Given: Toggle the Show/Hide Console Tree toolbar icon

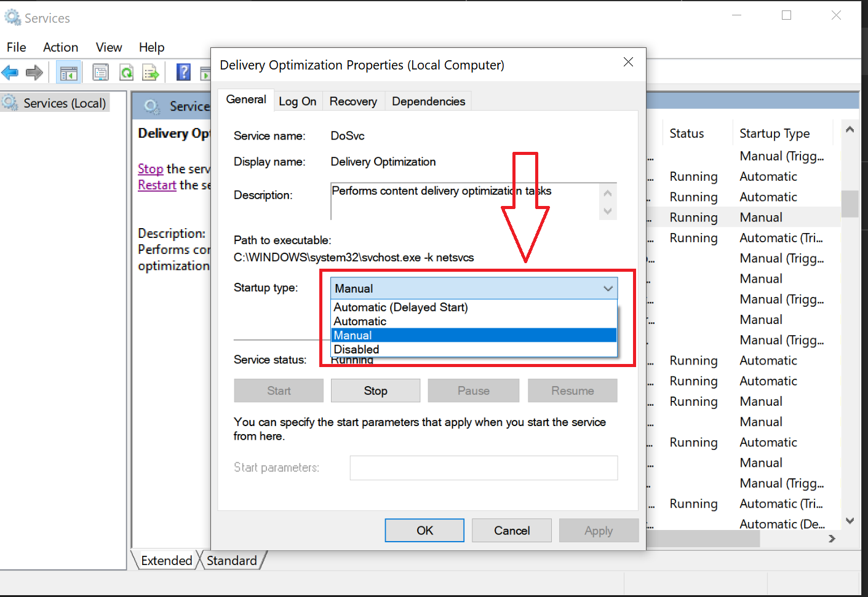Looking at the screenshot, I should [x=69, y=73].
